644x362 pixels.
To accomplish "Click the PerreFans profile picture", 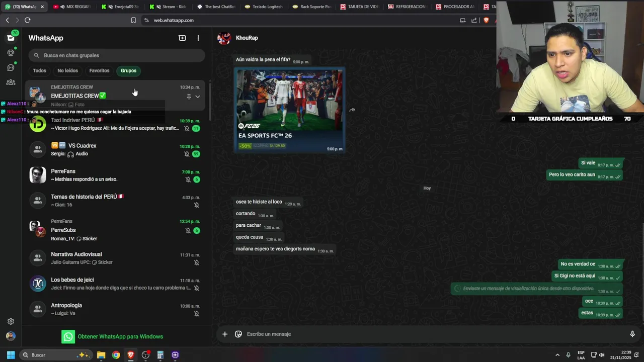I will coord(38,175).
